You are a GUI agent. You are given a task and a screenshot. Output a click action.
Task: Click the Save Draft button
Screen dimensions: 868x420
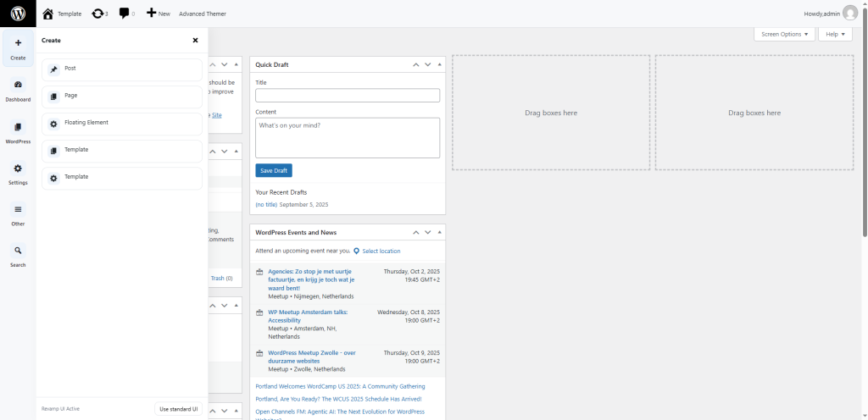pyautogui.click(x=273, y=170)
